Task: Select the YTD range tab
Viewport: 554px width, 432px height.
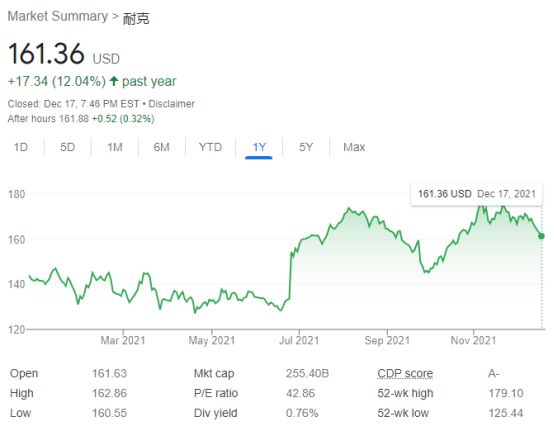Action: [210, 147]
